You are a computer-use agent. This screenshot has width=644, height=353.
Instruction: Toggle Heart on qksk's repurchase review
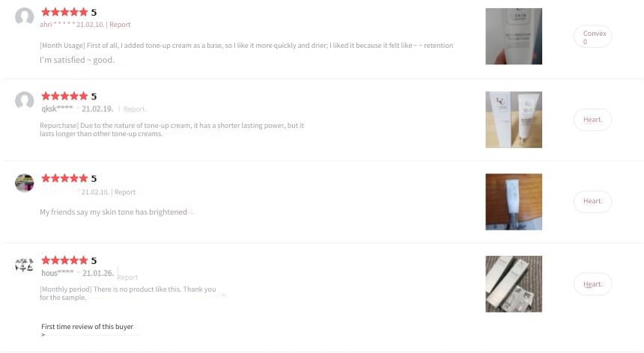pyautogui.click(x=592, y=120)
